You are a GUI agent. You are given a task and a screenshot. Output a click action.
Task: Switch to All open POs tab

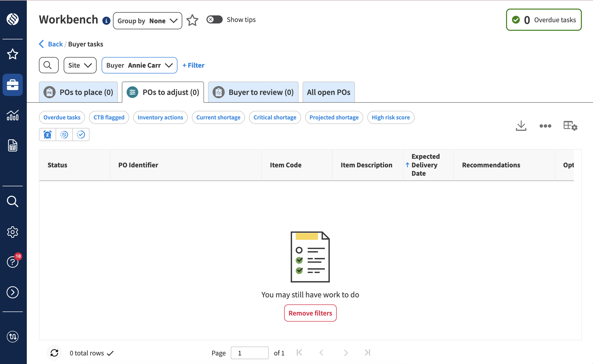pyautogui.click(x=329, y=92)
